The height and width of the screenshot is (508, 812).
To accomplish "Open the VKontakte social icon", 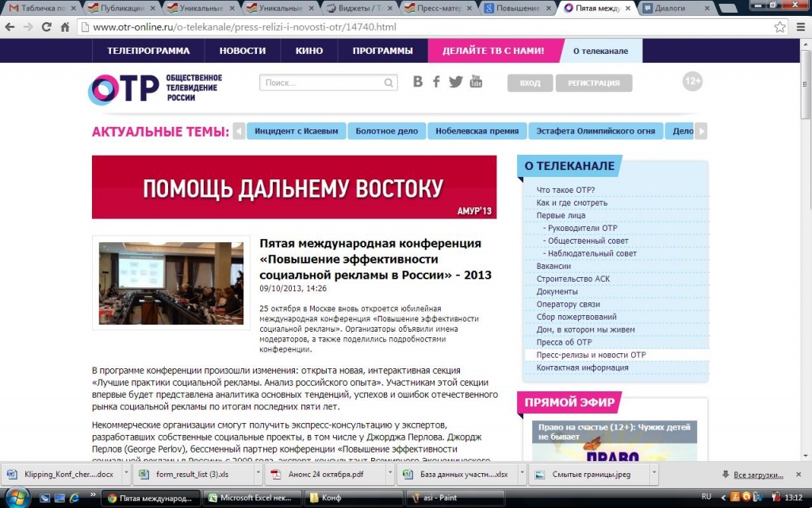I will pyautogui.click(x=418, y=82).
